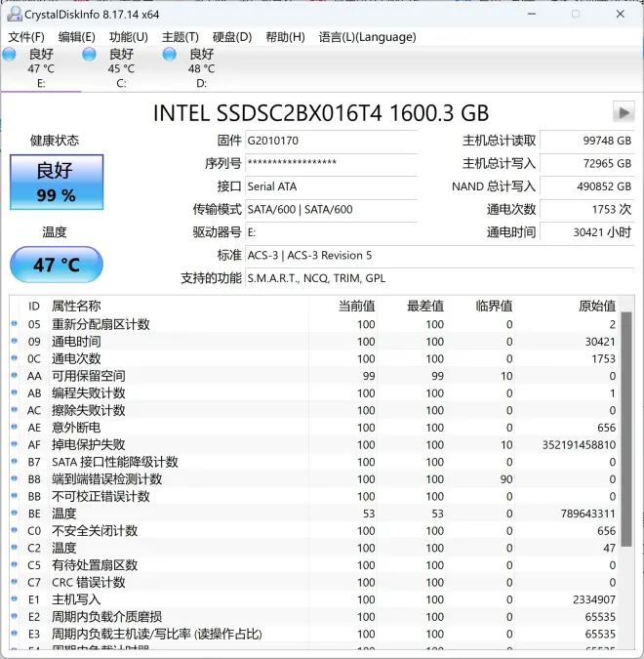This screenshot has height=659, width=644.
Task: Click the host total reads value 99748 GB
Action: click(x=586, y=141)
